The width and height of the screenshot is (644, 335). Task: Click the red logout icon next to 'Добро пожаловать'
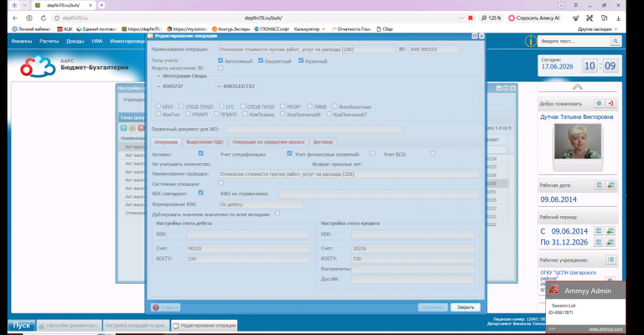(610, 103)
